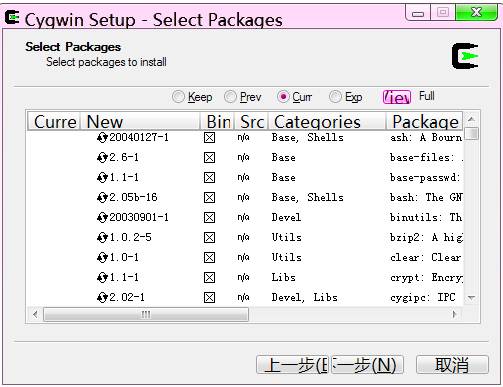This screenshot has width=503, height=387.
Task: Click 'Devel, Libs' category text
Action: pyautogui.click(x=304, y=297)
